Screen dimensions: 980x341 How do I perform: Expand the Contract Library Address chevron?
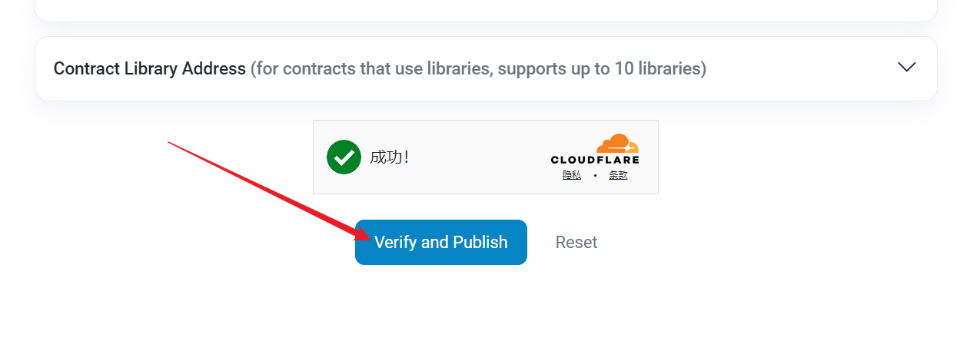click(906, 67)
